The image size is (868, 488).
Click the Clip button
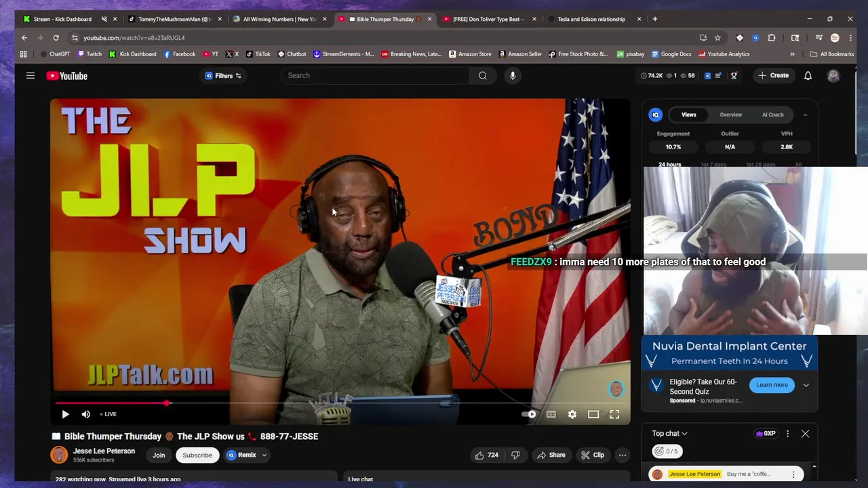592,455
